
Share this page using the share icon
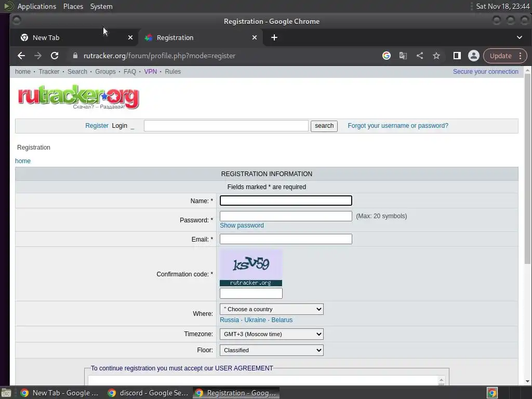[420, 56]
